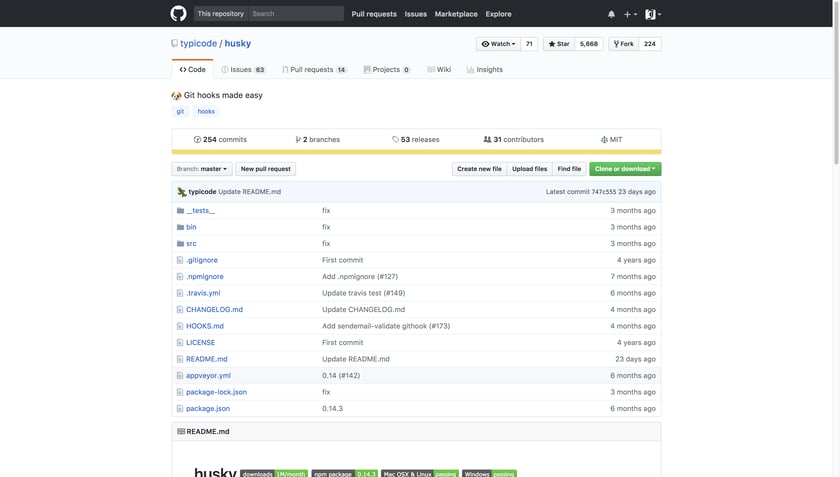
Task: Open the Add .npmignore (#127) commit message
Action: pos(360,277)
